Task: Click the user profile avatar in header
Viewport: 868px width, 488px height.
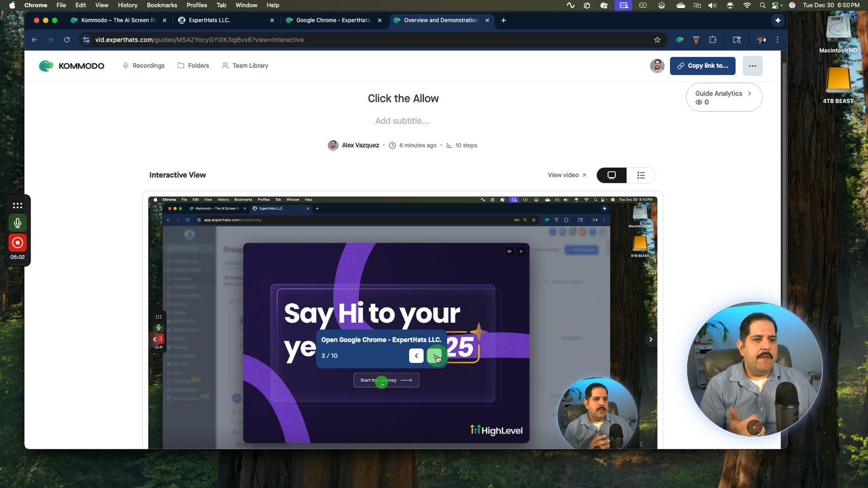Action: pos(657,66)
